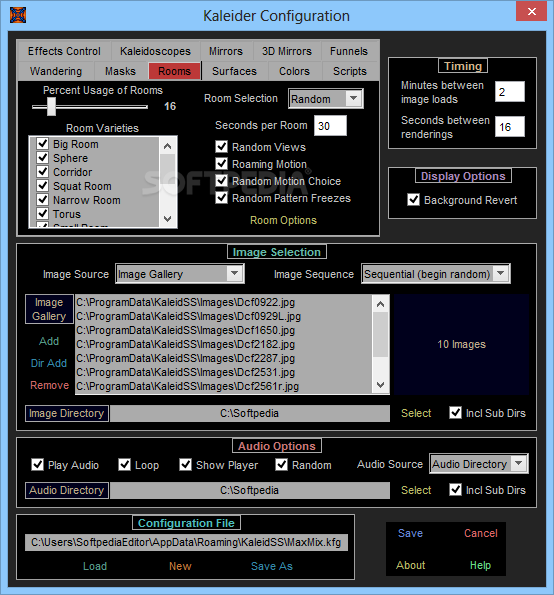
Task: Toggle audio Random checkbox
Action: 282,464
